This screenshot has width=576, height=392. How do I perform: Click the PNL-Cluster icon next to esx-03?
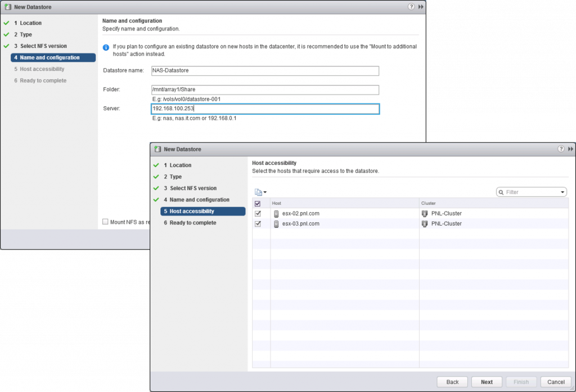click(x=424, y=223)
